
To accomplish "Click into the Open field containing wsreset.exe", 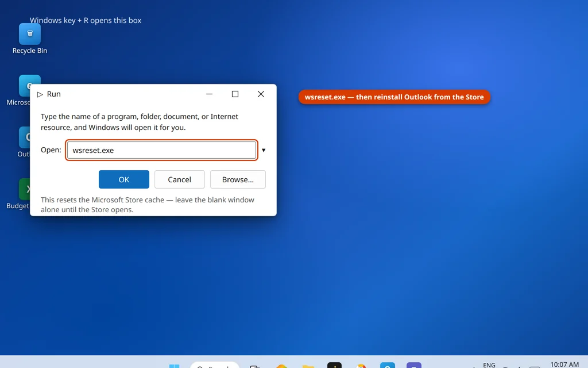I will coord(161,150).
